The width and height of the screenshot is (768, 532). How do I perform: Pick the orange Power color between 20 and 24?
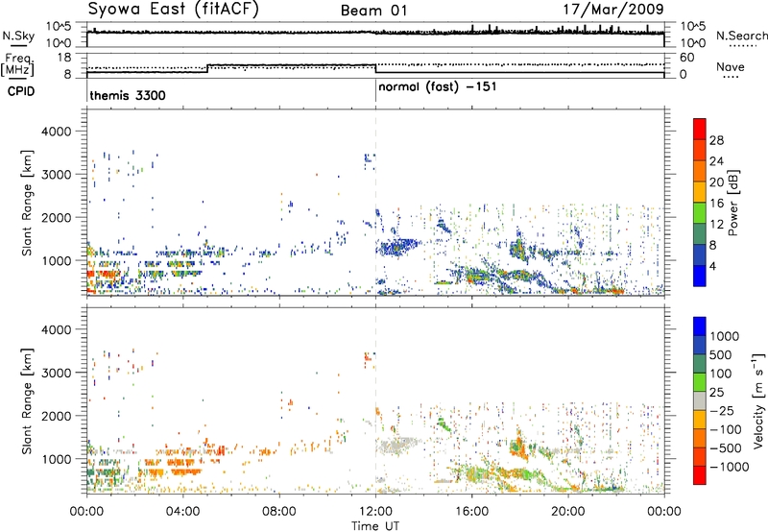(x=700, y=171)
